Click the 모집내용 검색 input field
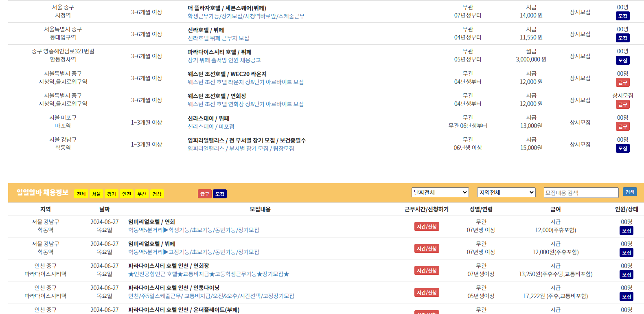This screenshot has height=314, width=644. (x=581, y=193)
